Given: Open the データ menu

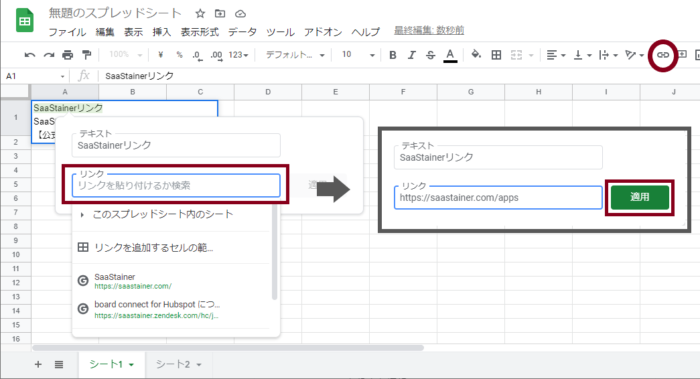Looking at the screenshot, I should pyautogui.click(x=242, y=32).
